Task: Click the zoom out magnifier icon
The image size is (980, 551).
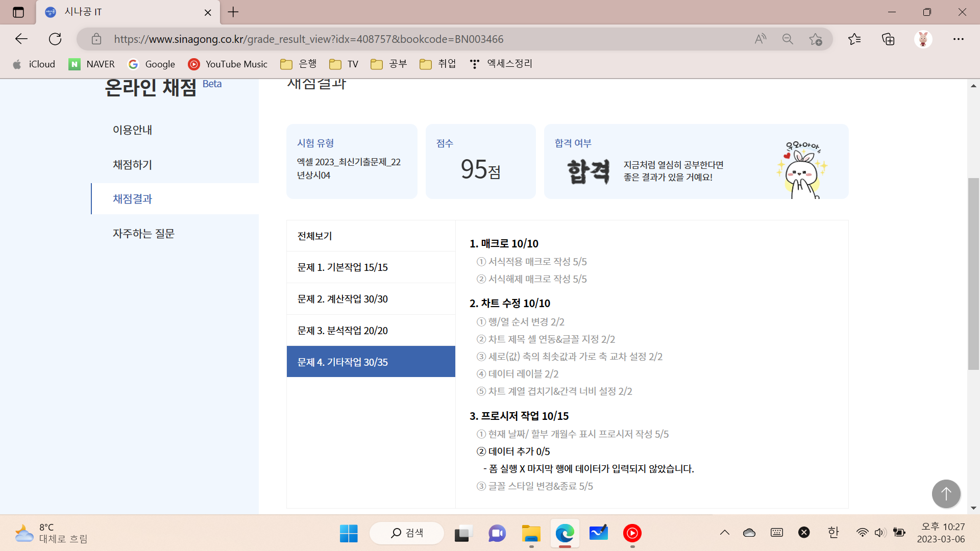Action: click(788, 39)
